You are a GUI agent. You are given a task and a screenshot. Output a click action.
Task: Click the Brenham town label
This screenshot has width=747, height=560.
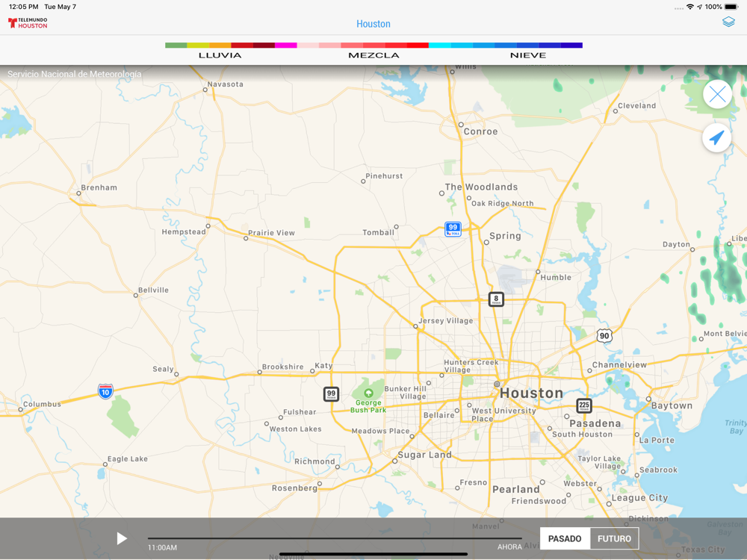click(99, 187)
